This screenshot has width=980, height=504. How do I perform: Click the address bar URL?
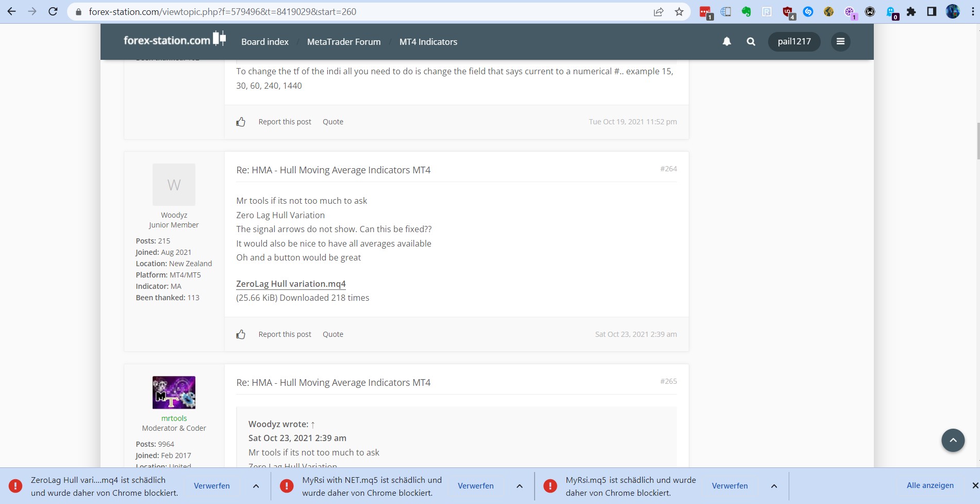pos(223,12)
